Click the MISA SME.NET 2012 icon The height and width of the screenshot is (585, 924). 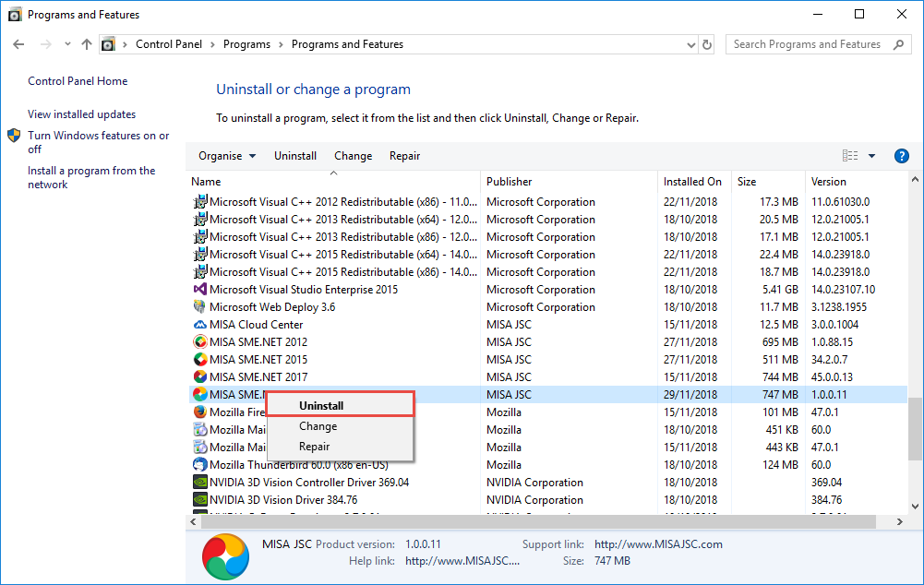(x=200, y=341)
